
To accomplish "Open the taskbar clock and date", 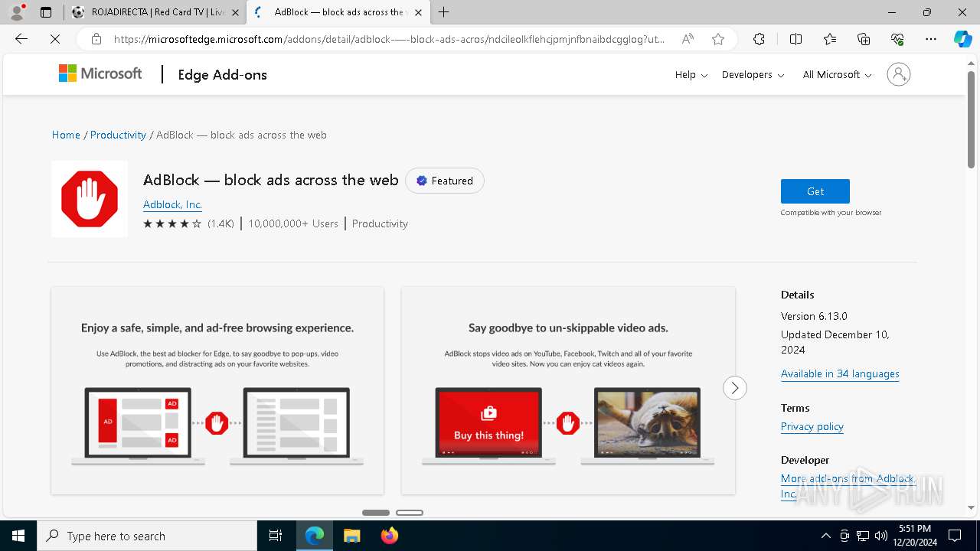I will (x=915, y=536).
